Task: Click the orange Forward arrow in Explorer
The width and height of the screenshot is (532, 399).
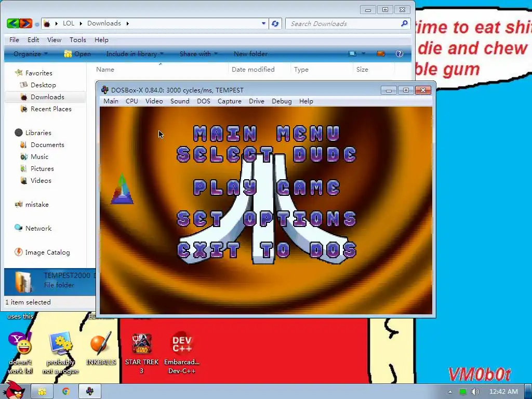Action: [26, 23]
